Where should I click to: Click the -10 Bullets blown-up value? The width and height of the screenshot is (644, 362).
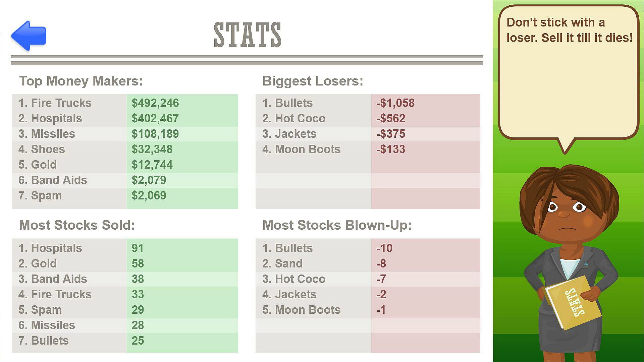coord(384,248)
